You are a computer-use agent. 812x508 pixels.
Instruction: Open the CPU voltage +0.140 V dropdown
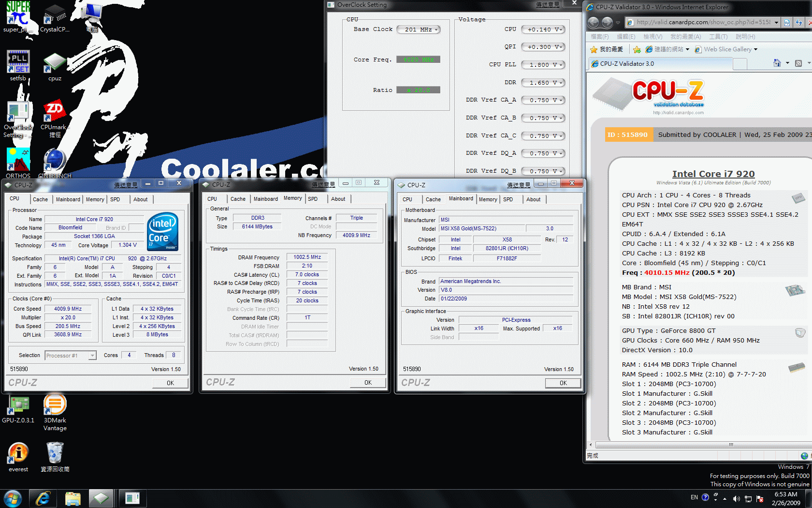click(x=543, y=30)
